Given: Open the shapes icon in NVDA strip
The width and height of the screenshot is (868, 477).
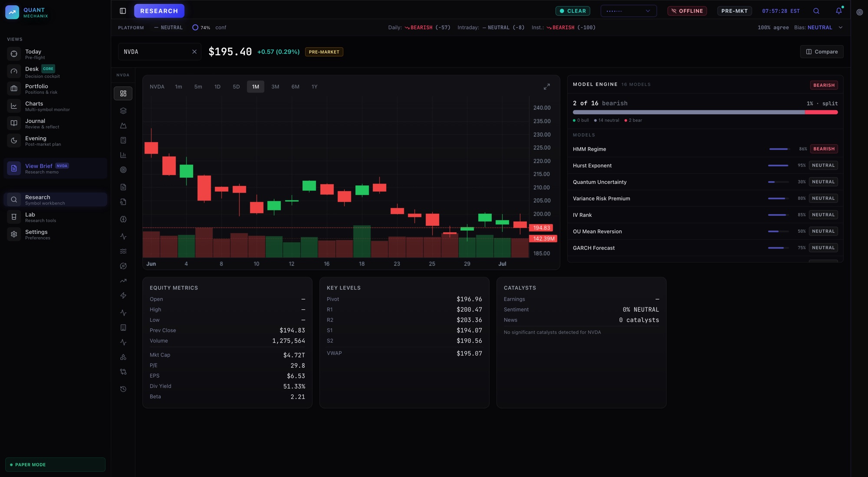Looking at the screenshot, I should point(123,357).
